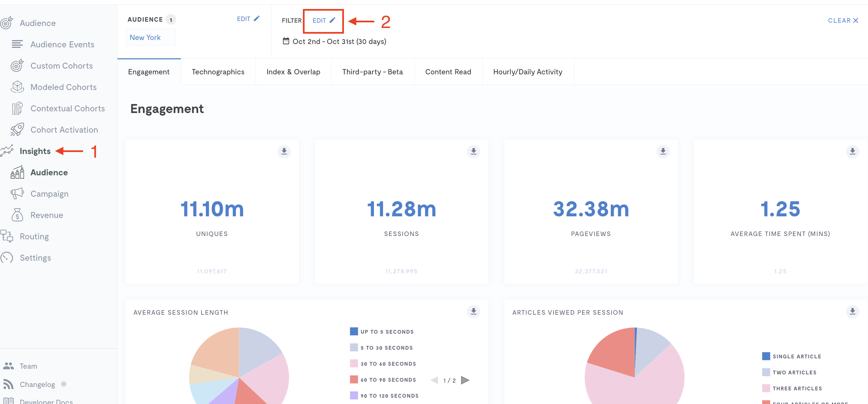
Task: Go to Contextual Cohorts
Action: point(67,108)
